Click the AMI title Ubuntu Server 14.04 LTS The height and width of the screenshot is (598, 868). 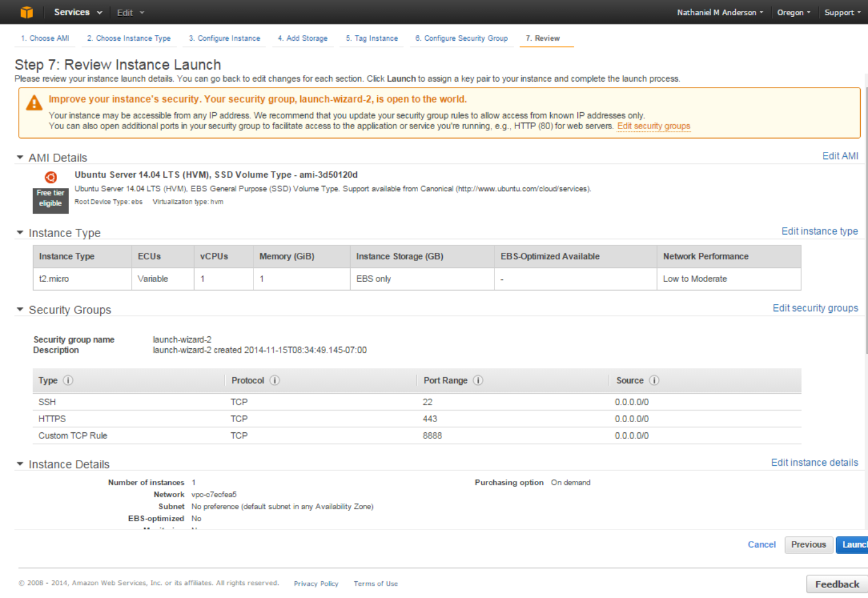coord(216,175)
